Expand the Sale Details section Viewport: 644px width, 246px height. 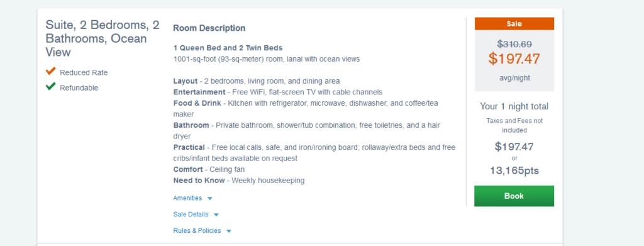click(x=191, y=215)
